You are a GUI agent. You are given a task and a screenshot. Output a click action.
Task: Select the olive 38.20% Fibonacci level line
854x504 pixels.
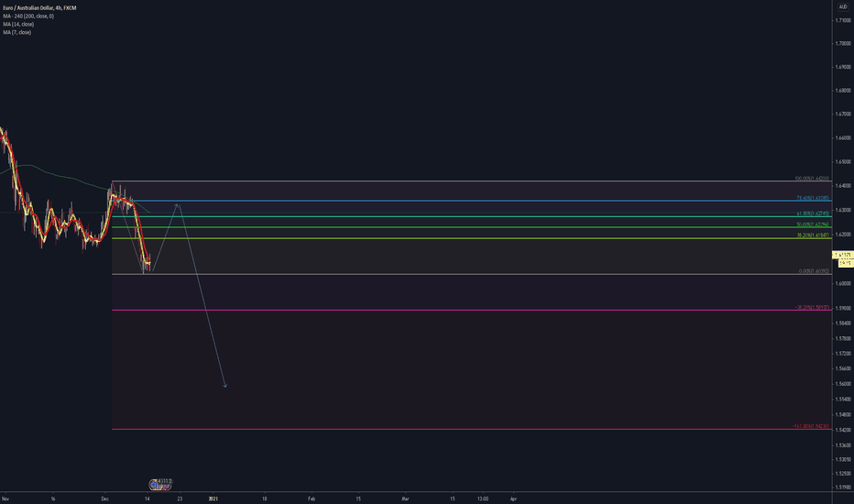click(x=472, y=238)
